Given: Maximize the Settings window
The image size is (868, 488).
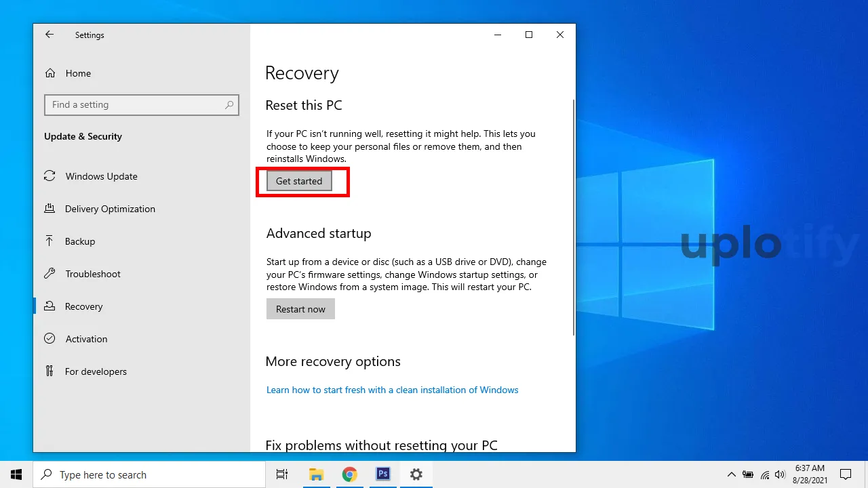Looking at the screenshot, I should (x=529, y=35).
